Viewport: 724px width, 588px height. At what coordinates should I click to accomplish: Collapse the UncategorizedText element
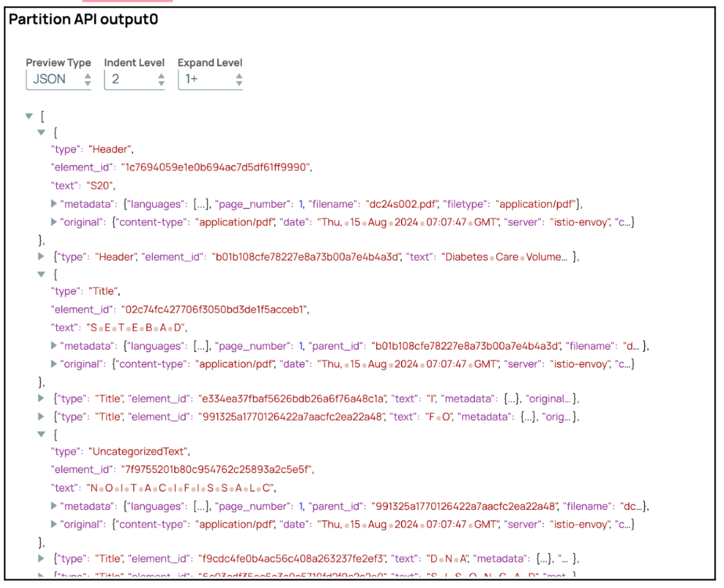pyautogui.click(x=41, y=435)
